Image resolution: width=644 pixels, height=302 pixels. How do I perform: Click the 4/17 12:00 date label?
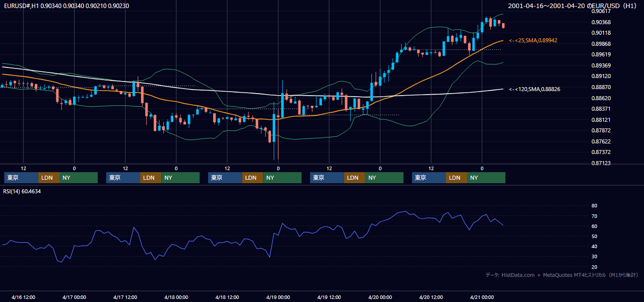pos(125,297)
